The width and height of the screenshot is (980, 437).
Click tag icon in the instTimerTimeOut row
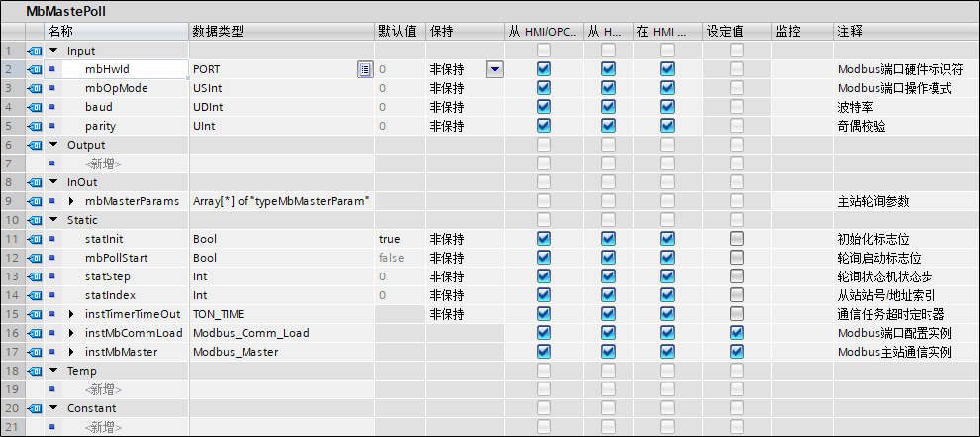[x=35, y=314]
